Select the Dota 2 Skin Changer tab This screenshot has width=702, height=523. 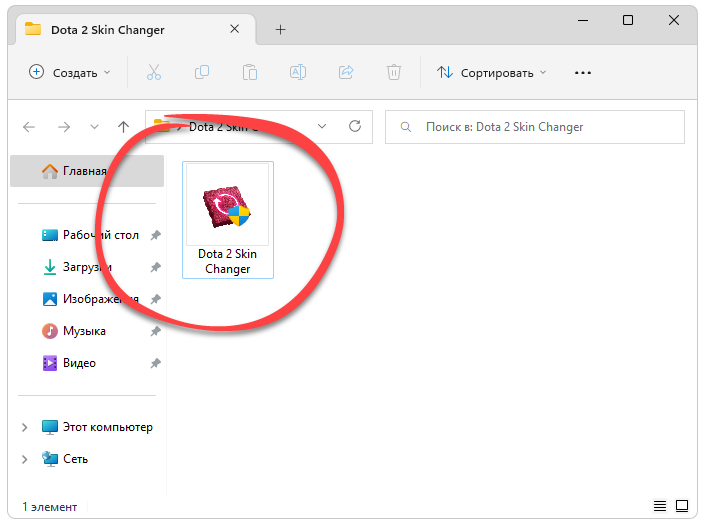click(136, 30)
